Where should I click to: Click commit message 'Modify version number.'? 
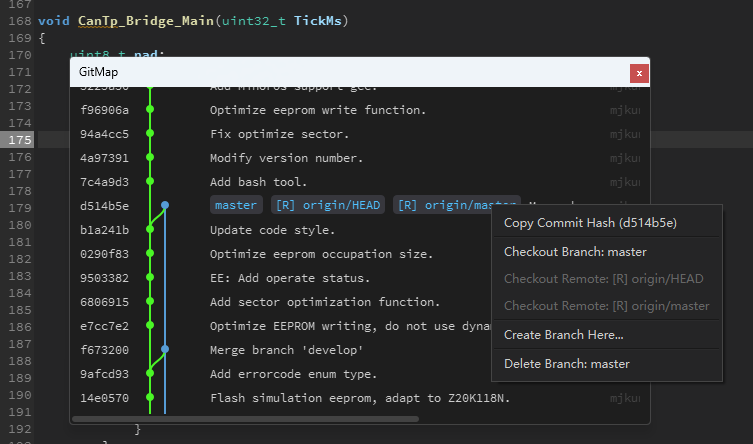click(286, 158)
